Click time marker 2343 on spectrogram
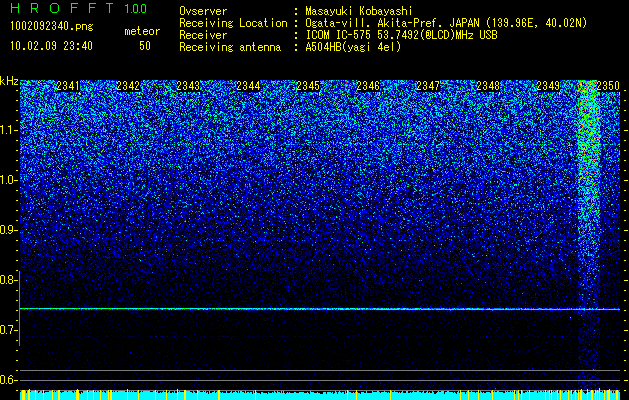The width and height of the screenshot is (629, 400). pos(188,85)
